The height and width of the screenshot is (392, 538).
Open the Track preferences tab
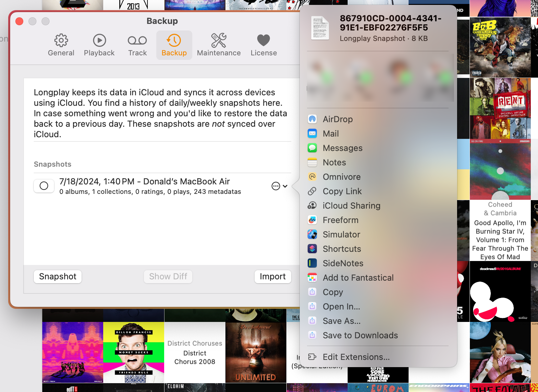pos(137,45)
